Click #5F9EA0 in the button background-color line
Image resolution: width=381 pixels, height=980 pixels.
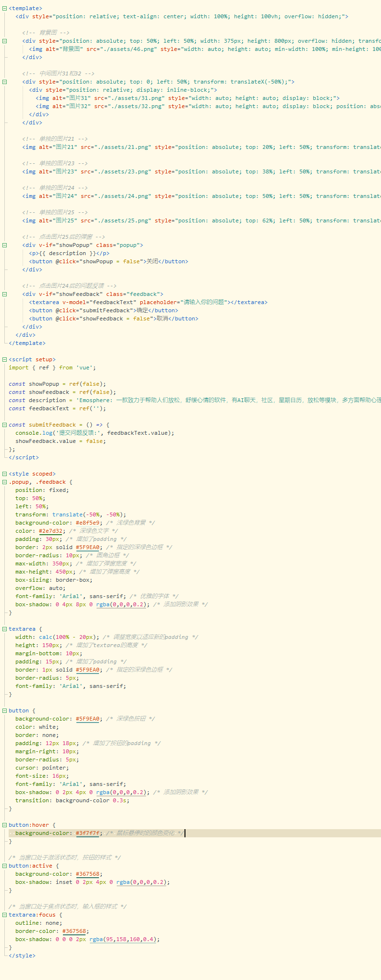tap(87, 719)
